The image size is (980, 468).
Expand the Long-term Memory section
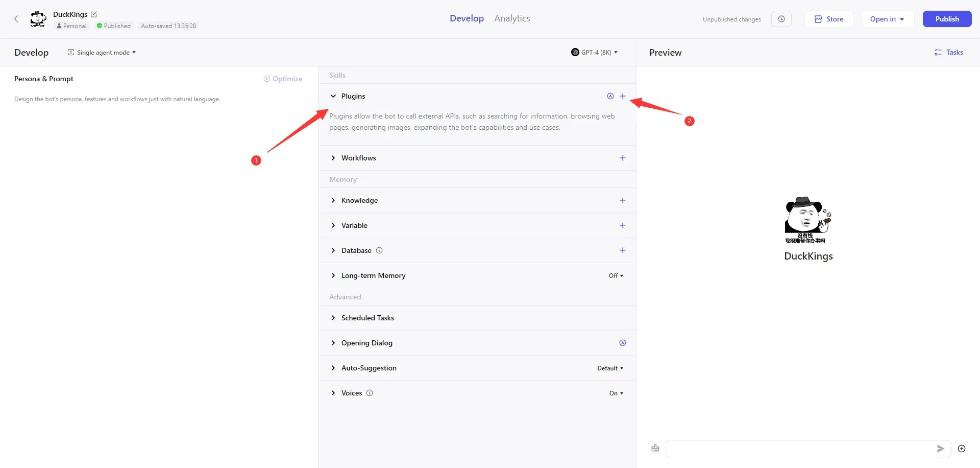tap(333, 275)
